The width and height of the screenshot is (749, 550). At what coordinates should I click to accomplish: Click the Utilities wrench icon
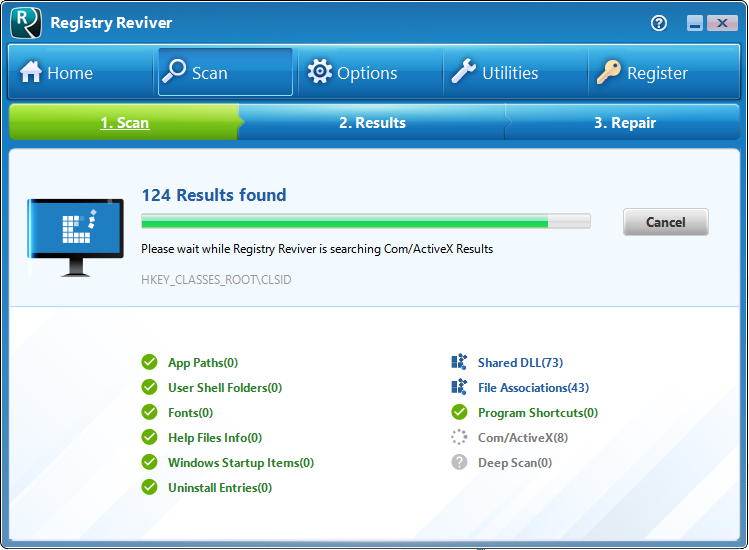pos(464,71)
